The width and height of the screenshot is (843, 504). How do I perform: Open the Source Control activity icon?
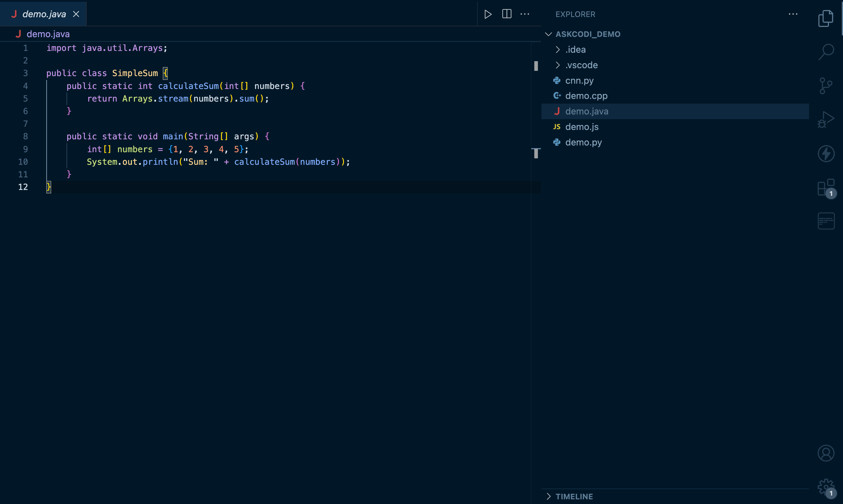[x=826, y=86]
